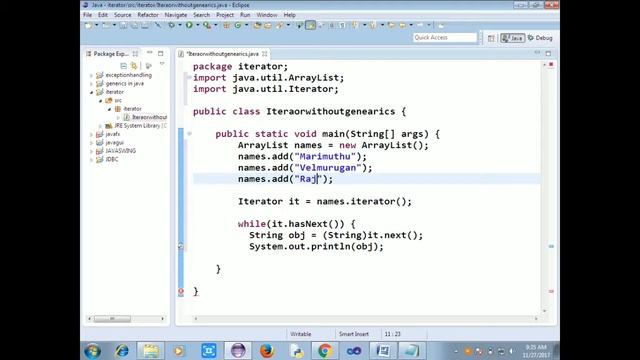Click Smart Insert in status bar
640x360 pixels.
coord(353,334)
